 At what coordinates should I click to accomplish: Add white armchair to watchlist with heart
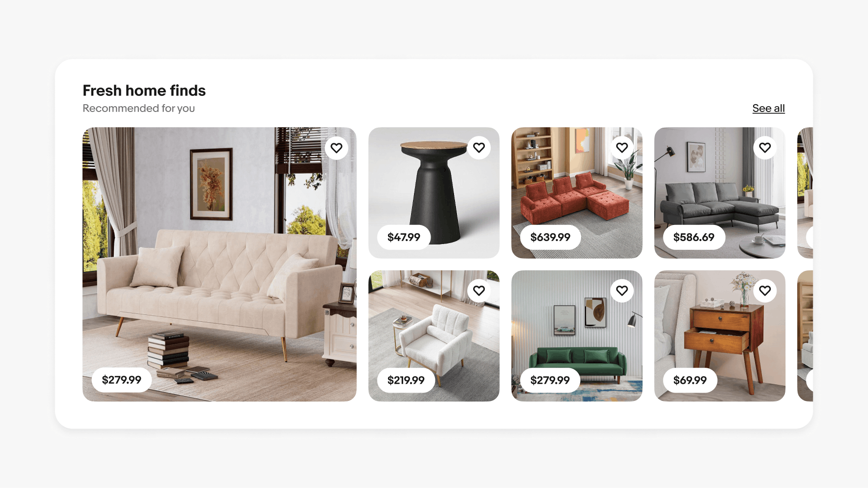tap(479, 290)
